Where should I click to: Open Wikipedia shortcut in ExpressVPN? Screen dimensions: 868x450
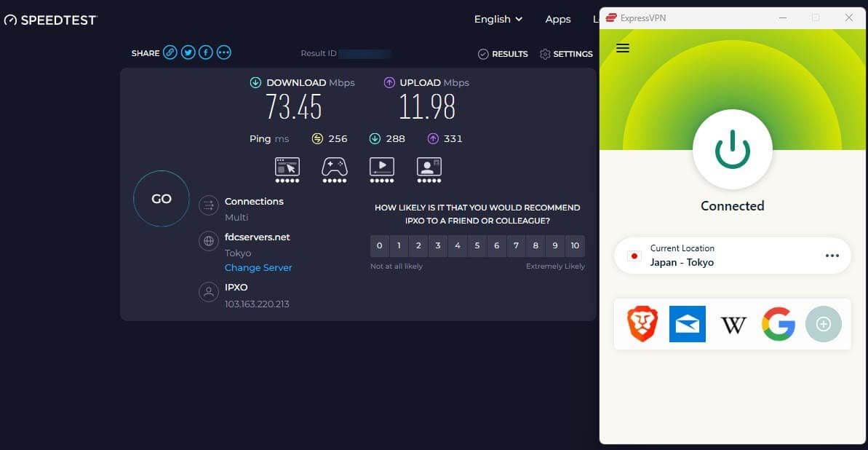pyautogui.click(x=733, y=325)
